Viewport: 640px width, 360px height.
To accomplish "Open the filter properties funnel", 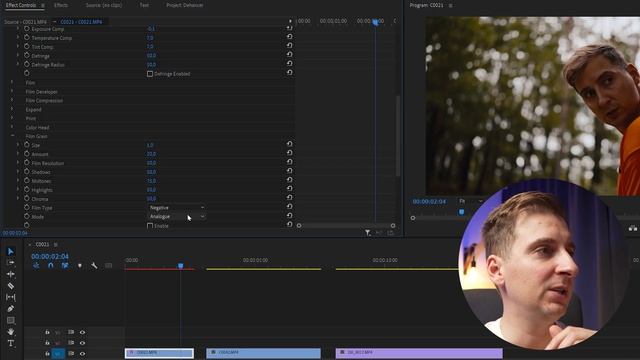I will (368, 233).
